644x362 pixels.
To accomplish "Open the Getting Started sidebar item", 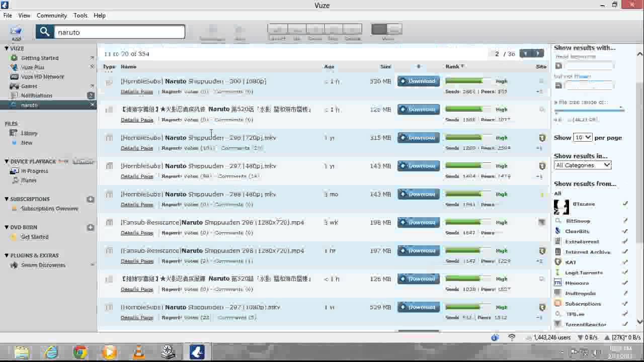I will (x=40, y=58).
